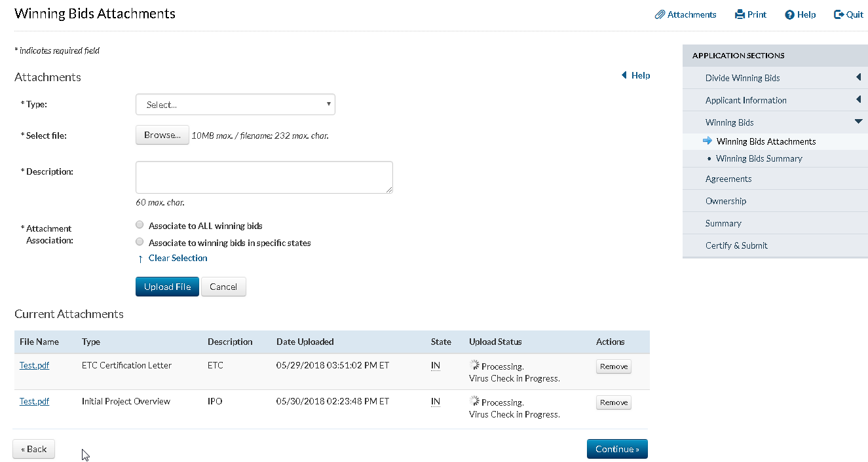Go to Certify & Submit section
Viewport: 868px width, 462px height.
click(736, 245)
